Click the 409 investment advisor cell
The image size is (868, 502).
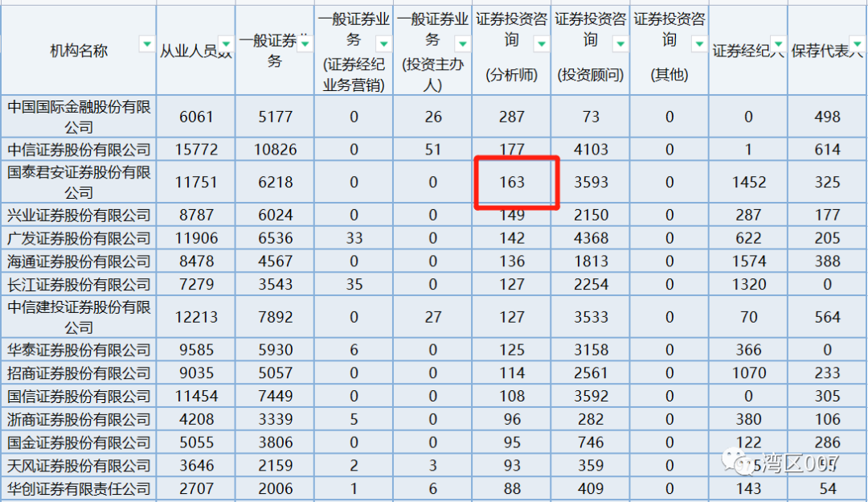tap(591, 488)
